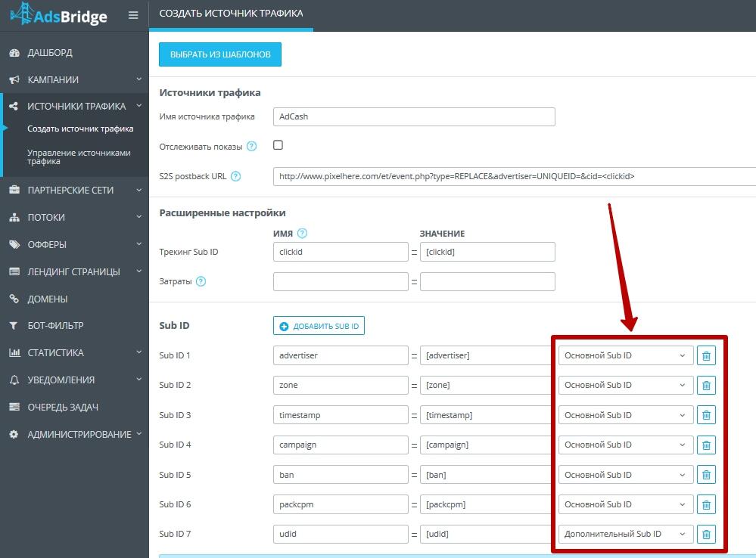Click the S2S postback URL field

tap(515, 176)
